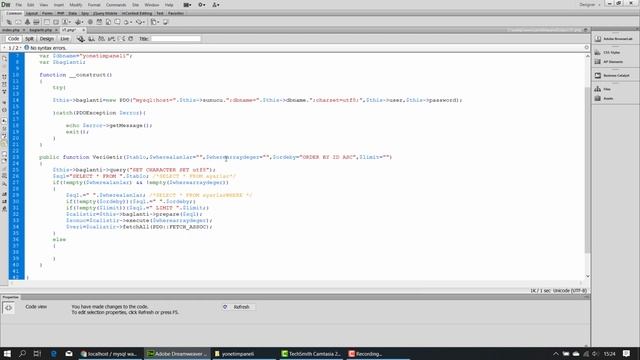Screen dimensions: 640x360
Task: Open the Head insert dropdown
Action: (128, 22)
